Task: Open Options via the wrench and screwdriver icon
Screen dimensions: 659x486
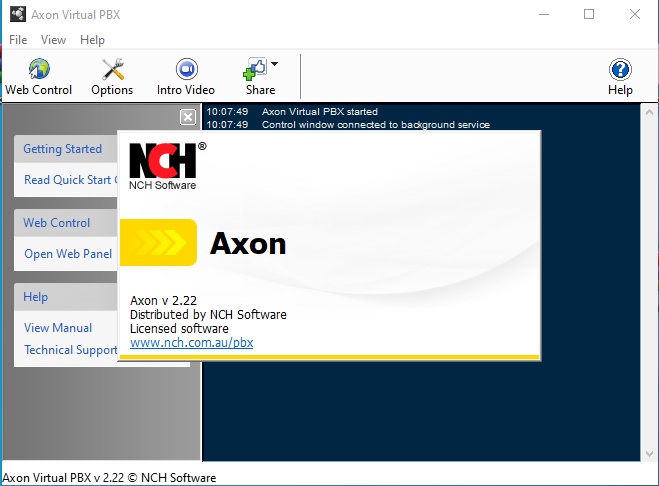Action: (x=113, y=69)
